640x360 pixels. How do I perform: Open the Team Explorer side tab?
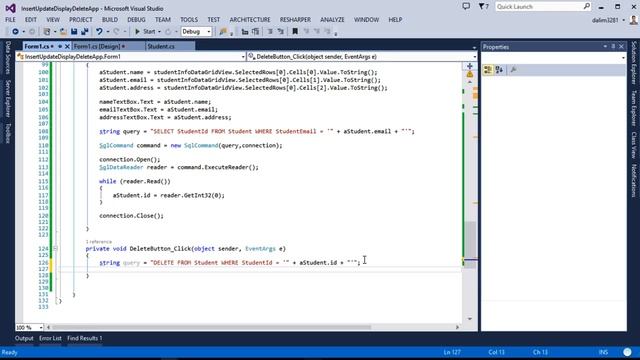coord(634,108)
